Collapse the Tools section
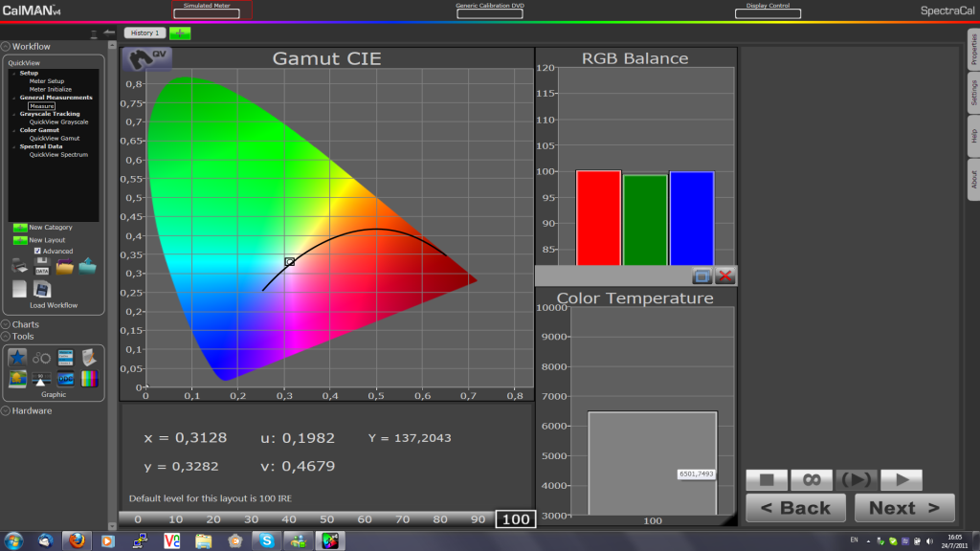This screenshot has width=980, height=551. pos(6,336)
